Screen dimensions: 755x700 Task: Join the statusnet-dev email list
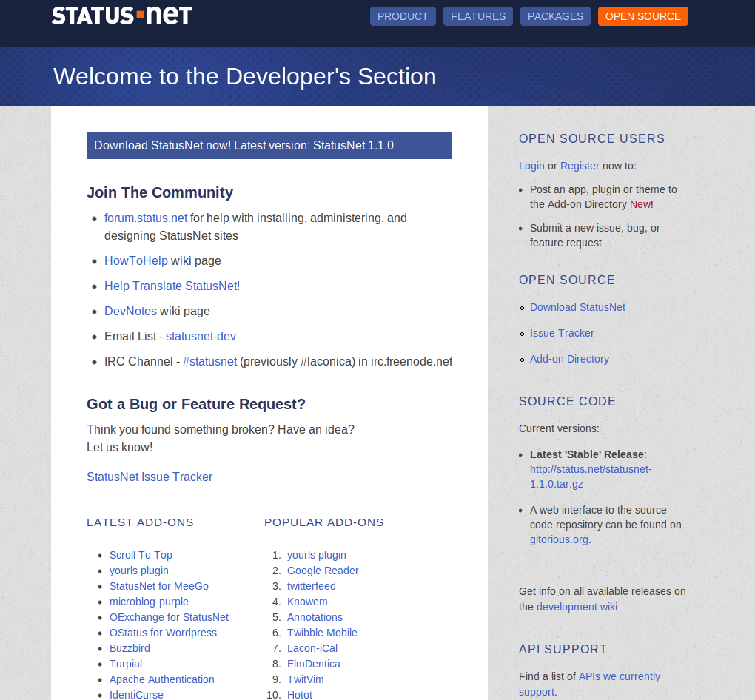[201, 336]
